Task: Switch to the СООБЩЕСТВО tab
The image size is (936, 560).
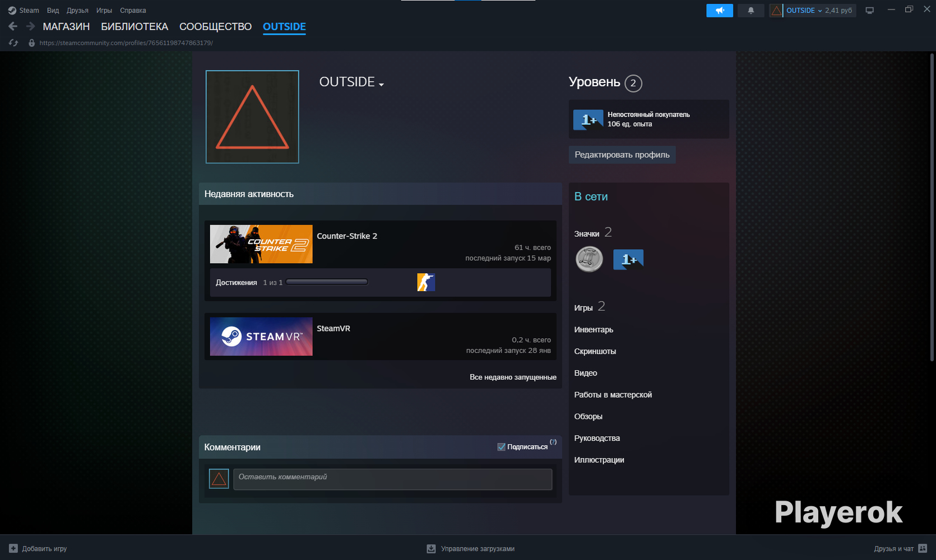Action: click(x=215, y=27)
